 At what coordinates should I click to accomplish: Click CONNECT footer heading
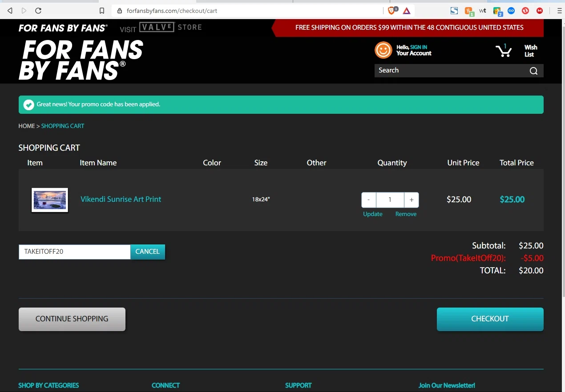[165, 385]
